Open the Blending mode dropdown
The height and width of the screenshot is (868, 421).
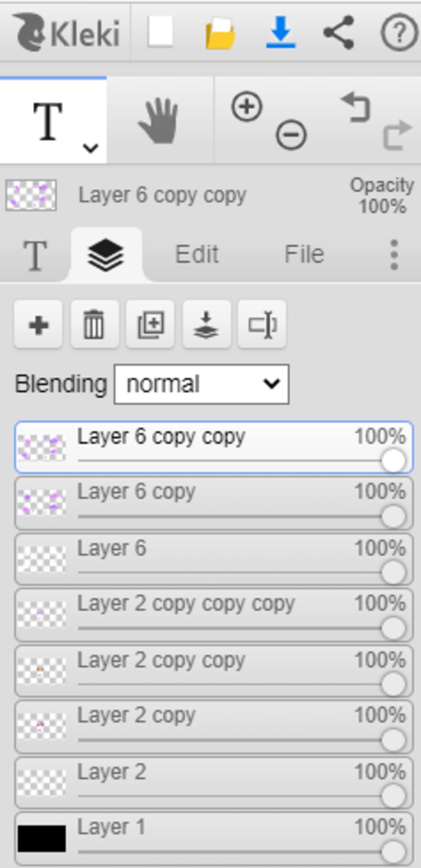point(201,384)
